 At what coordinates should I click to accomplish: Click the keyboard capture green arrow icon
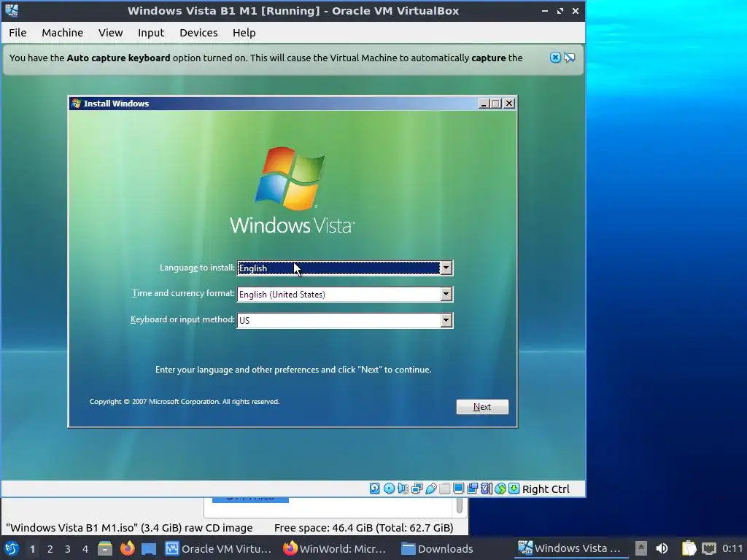point(514,489)
